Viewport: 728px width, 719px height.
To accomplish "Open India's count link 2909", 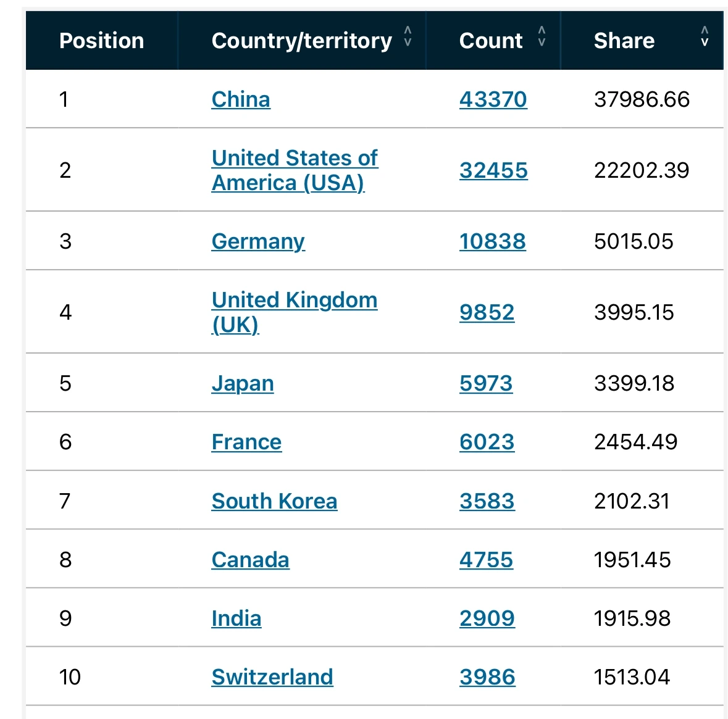I will pos(487,618).
